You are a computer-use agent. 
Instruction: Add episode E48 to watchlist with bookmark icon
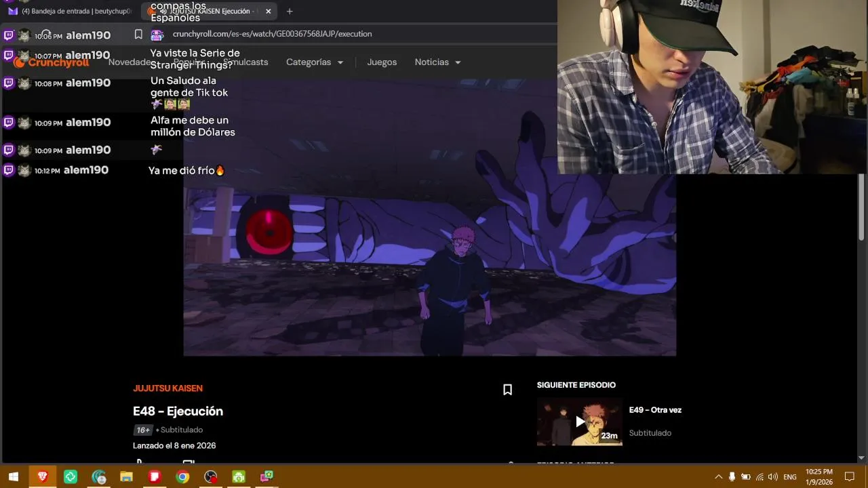[507, 390]
